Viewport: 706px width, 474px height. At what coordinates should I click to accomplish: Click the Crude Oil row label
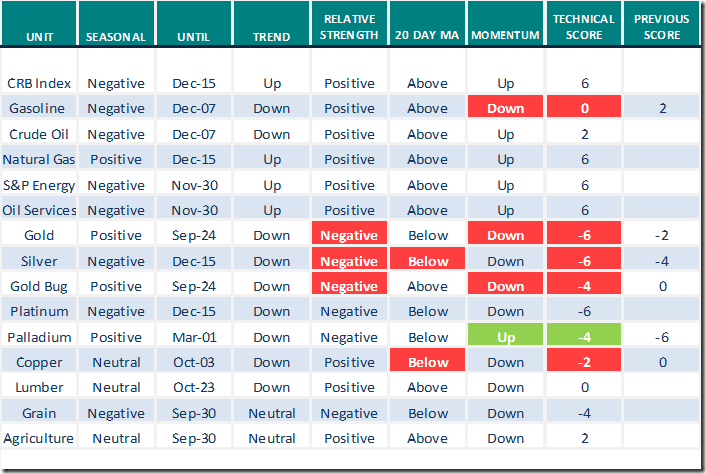(38, 134)
